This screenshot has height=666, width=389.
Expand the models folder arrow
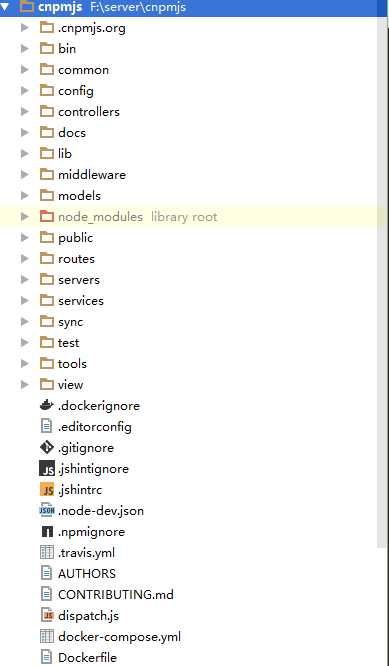pos(25,195)
